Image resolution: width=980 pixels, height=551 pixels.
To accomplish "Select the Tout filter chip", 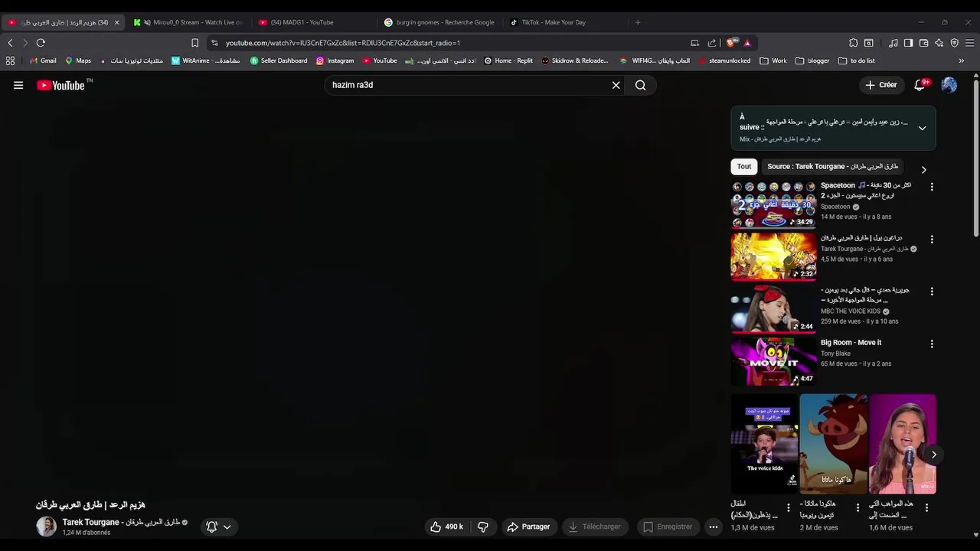I will pyautogui.click(x=744, y=166).
